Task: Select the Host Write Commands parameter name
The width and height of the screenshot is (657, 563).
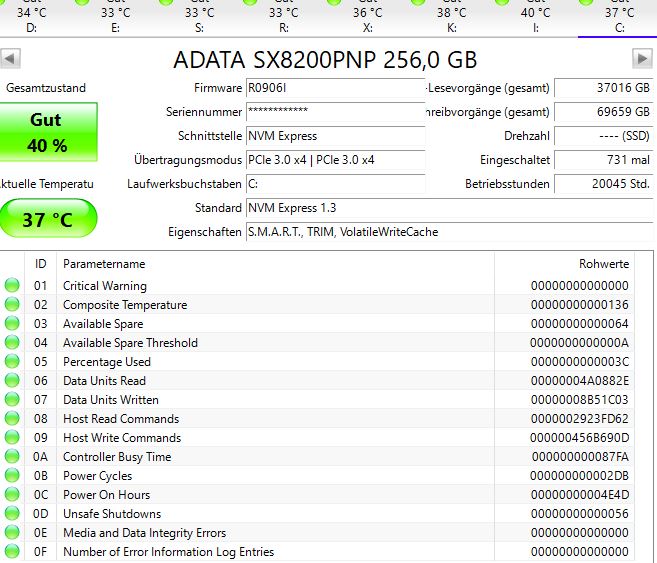Action: (x=122, y=438)
